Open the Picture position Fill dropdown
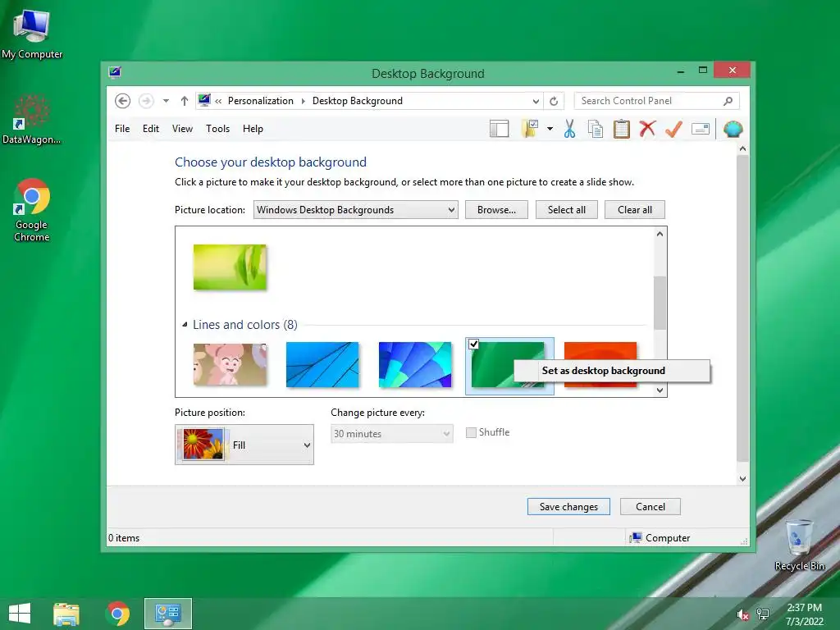Viewport: 840px width, 630px height. tap(244, 445)
